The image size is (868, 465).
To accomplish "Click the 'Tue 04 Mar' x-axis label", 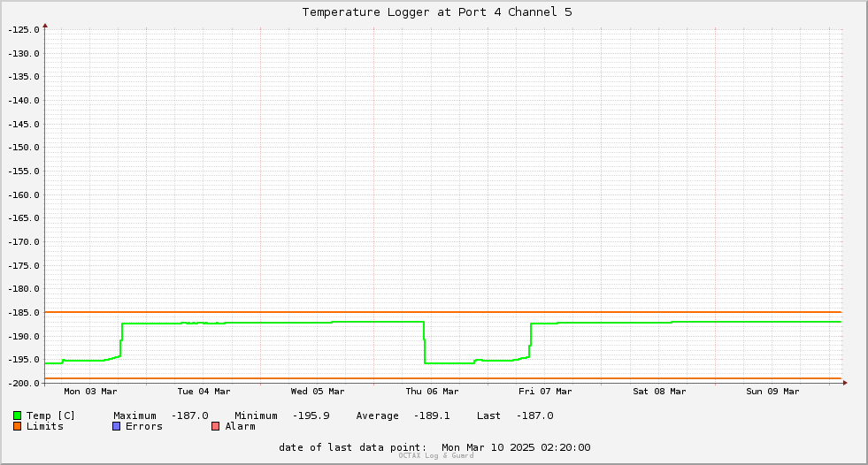I will tap(204, 392).
